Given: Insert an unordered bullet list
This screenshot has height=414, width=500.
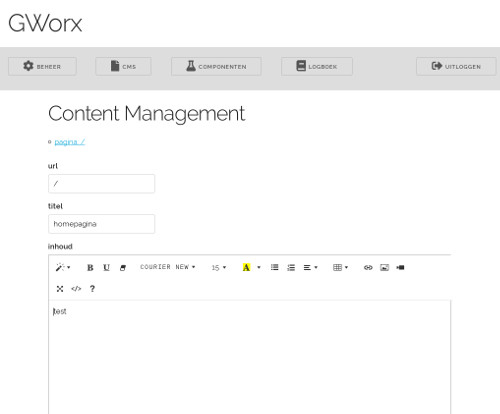Looking at the screenshot, I should pos(275,267).
